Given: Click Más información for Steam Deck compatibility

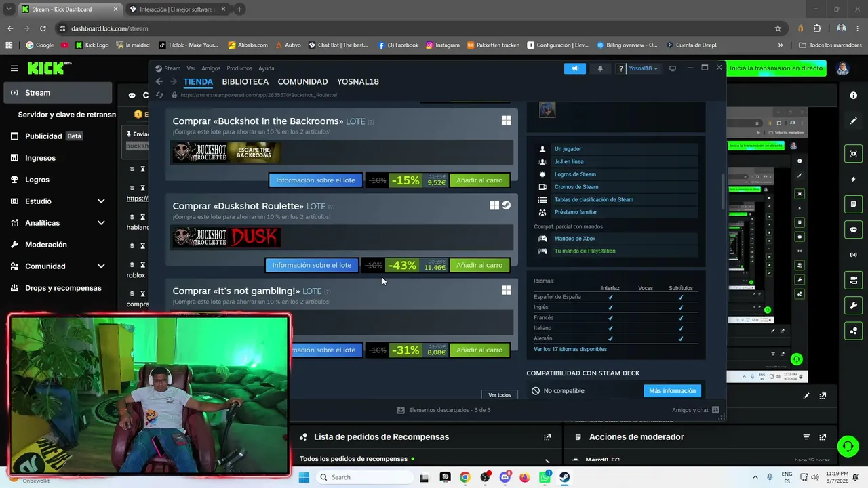Looking at the screenshot, I should click(x=672, y=391).
